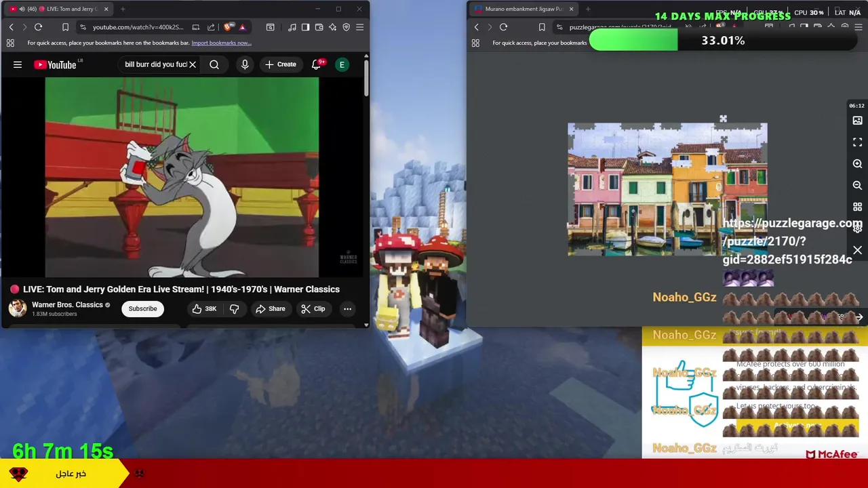The height and width of the screenshot is (488, 868).
Task: Zoom out on the puzzle
Action: [857, 185]
